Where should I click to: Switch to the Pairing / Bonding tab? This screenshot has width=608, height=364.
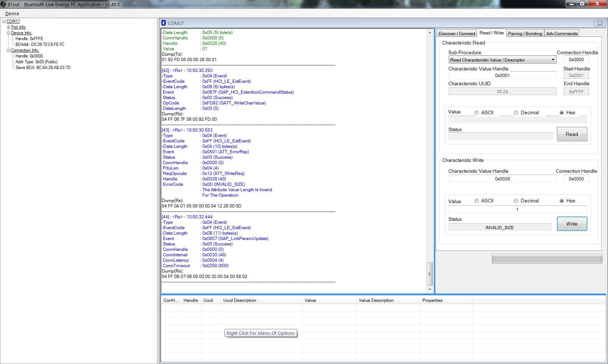[525, 33]
